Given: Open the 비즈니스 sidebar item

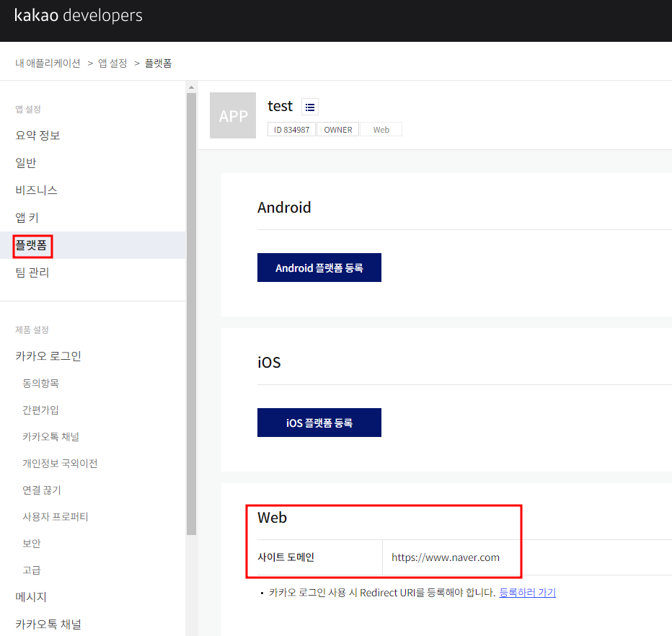Looking at the screenshot, I should (37, 190).
